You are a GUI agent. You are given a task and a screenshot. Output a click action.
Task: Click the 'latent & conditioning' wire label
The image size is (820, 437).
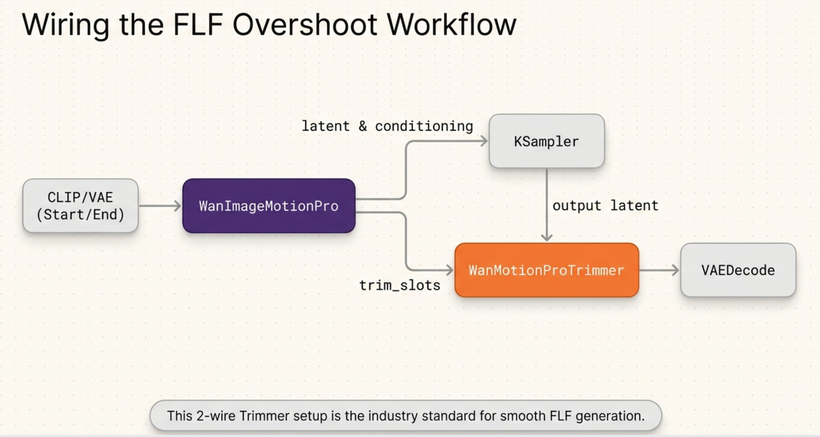click(x=387, y=126)
